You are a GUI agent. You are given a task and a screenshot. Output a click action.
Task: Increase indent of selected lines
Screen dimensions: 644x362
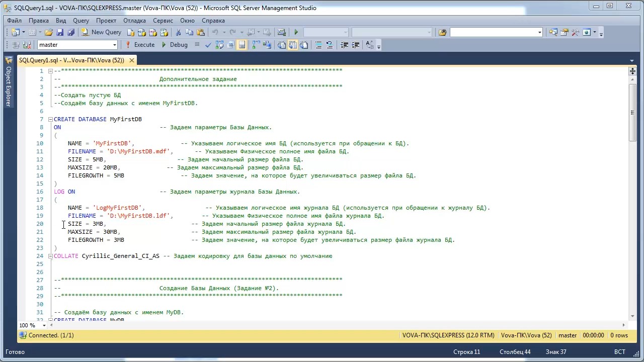point(356,45)
